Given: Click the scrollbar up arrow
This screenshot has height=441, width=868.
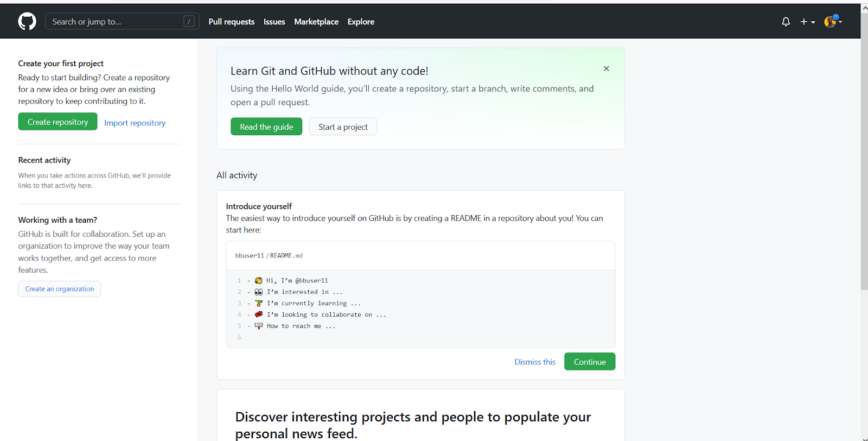Looking at the screenshot, I should pos(864,8).
